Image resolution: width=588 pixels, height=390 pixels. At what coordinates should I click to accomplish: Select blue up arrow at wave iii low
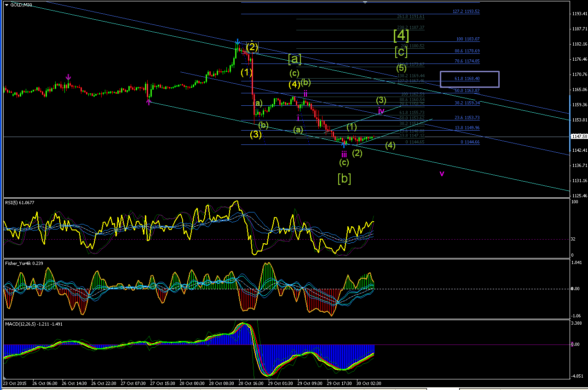(344, 145)
